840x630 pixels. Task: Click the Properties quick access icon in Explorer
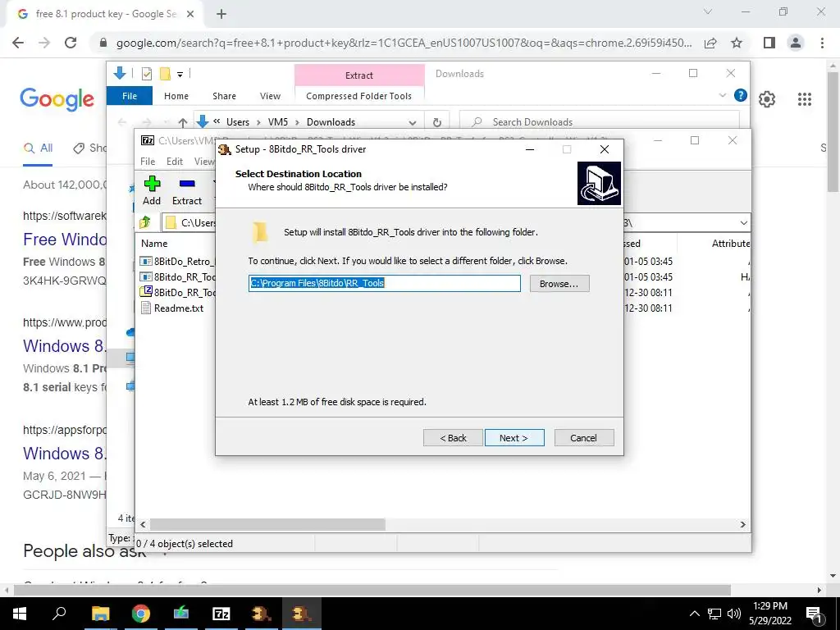coord(146,74)
